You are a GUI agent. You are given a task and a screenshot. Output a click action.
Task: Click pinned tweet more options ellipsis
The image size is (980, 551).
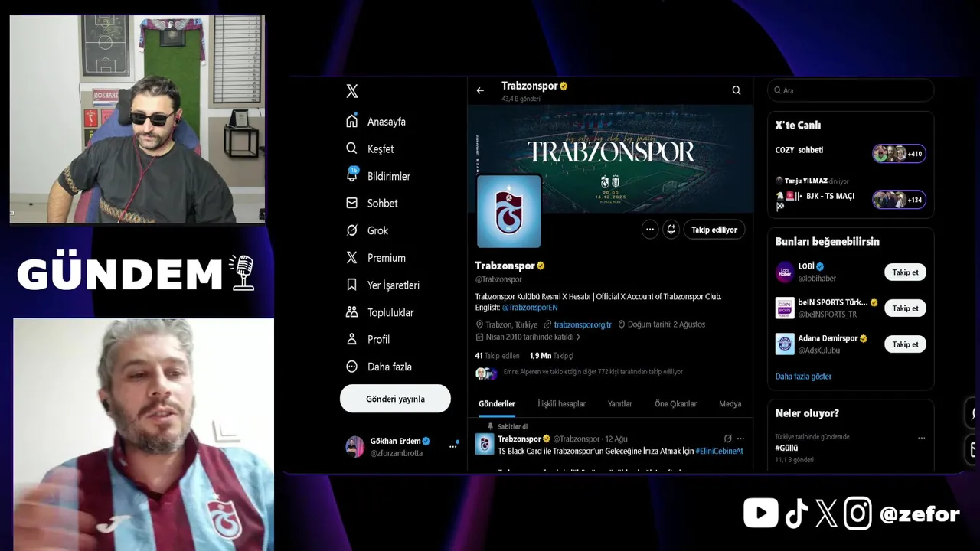pyautogui.click(x=740, y=439)
